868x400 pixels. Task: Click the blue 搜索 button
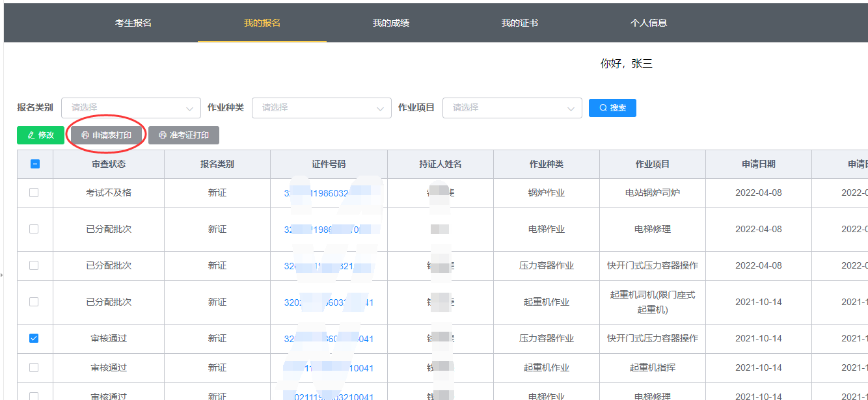(x=612, y=108)
